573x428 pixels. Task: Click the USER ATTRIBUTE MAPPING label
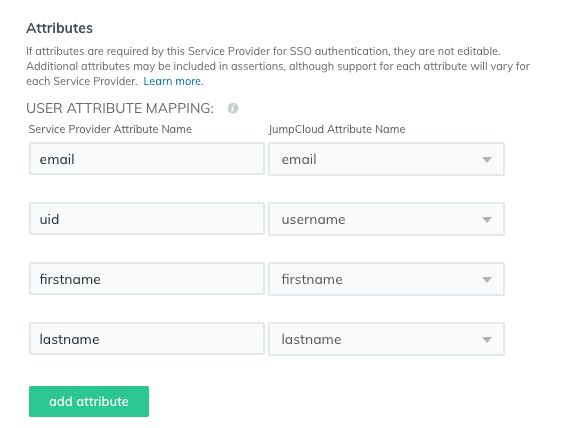120,108
